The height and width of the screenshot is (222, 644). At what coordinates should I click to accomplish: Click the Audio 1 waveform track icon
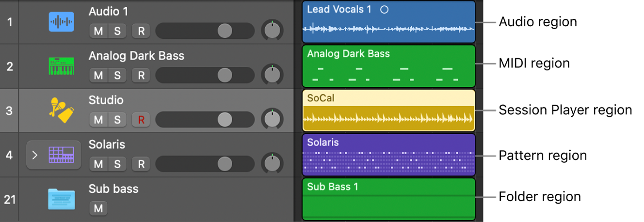coord(61,22)
